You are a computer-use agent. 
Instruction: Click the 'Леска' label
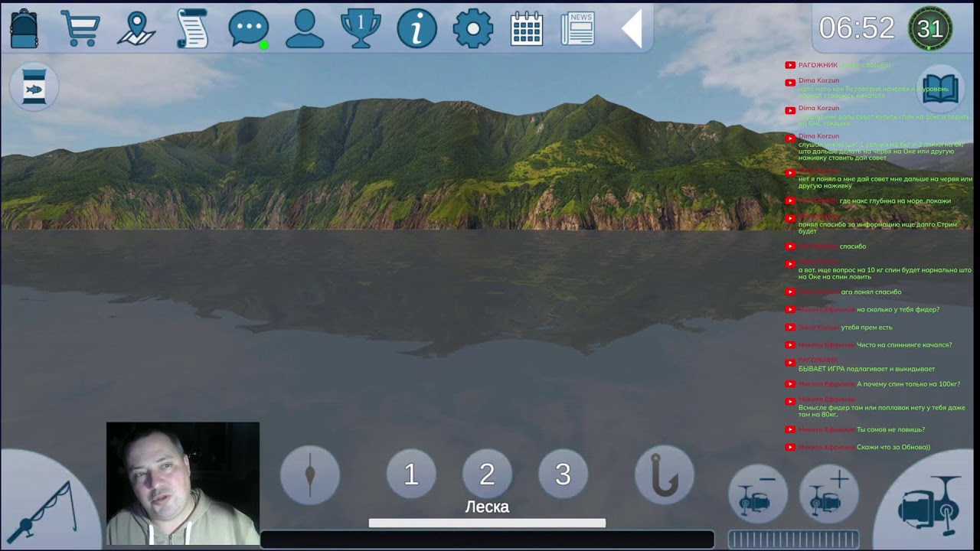tap(487, 507)
